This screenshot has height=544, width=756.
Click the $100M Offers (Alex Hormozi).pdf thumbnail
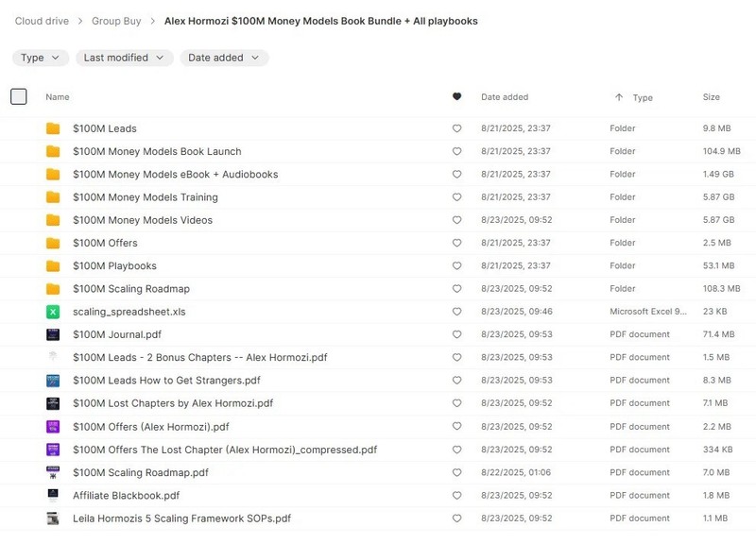(53, 427)
